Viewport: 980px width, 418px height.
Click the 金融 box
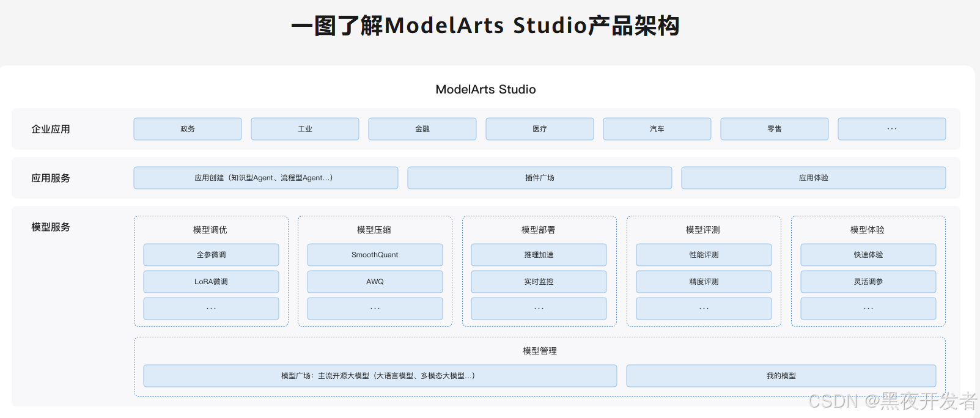pos(422,129)
